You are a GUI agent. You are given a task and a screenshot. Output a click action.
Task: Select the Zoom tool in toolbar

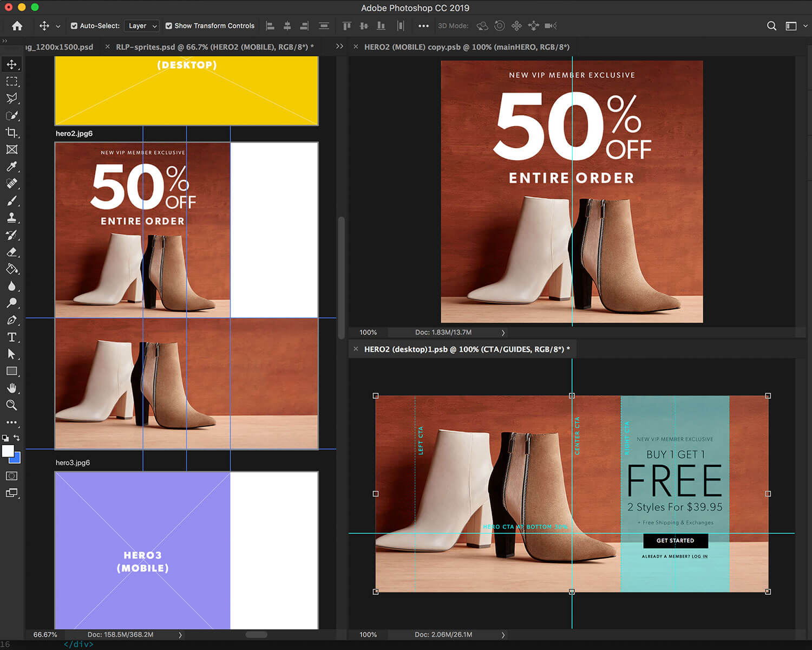click(11, 405)
